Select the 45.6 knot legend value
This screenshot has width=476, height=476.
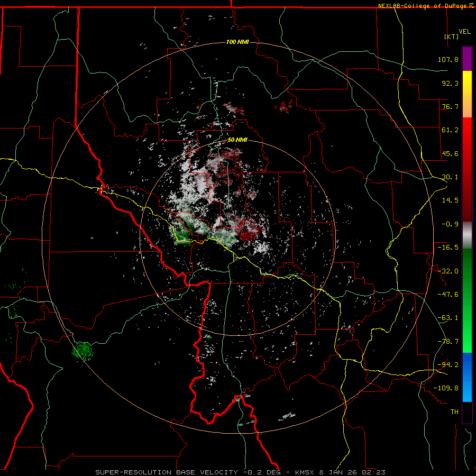(450, 153)
